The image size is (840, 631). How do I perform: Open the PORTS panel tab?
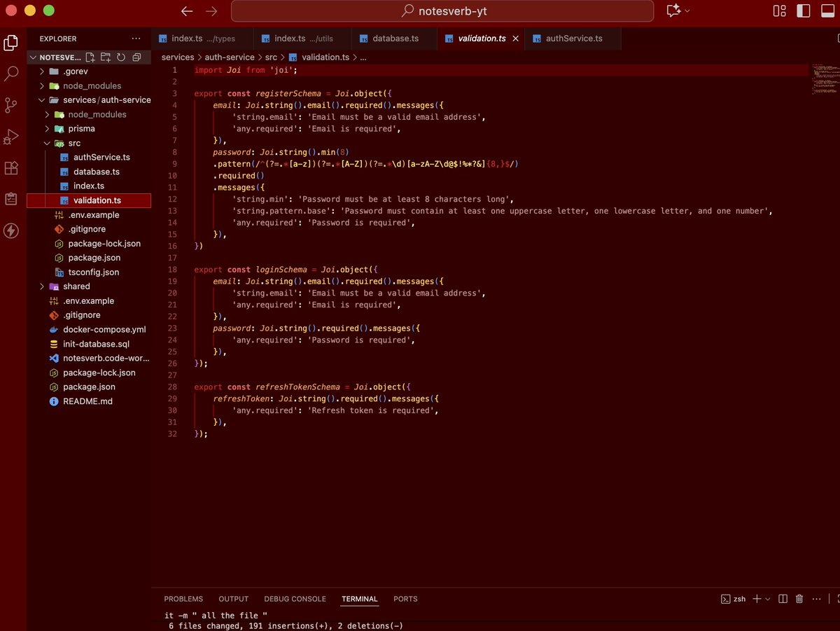405,599
